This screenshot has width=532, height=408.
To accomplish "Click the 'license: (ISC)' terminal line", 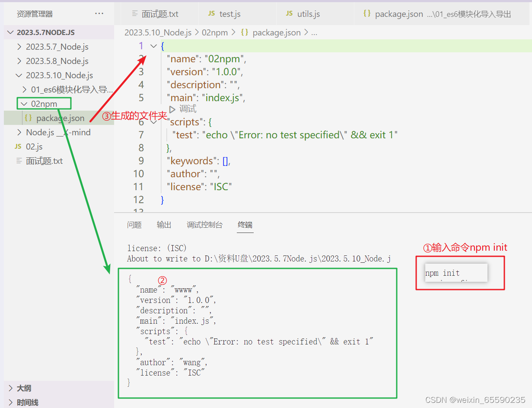I will (157, 248).
